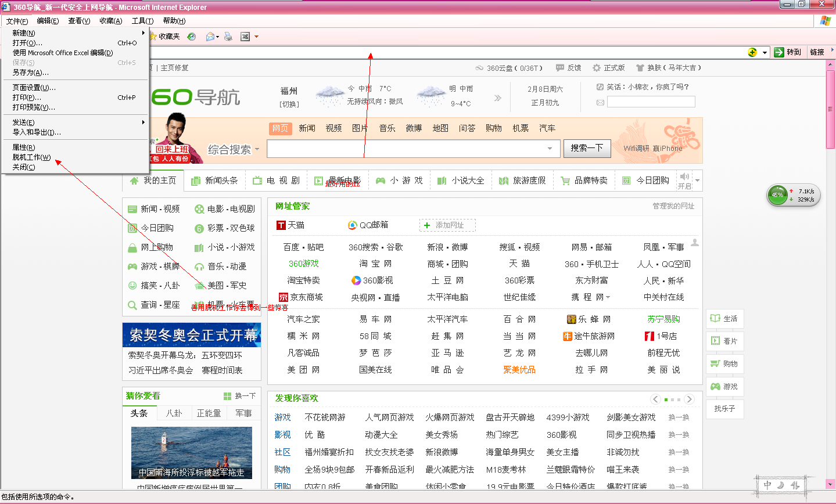Open the 淘宝网 link
The image size is (836, 504).
pos(375,264)
